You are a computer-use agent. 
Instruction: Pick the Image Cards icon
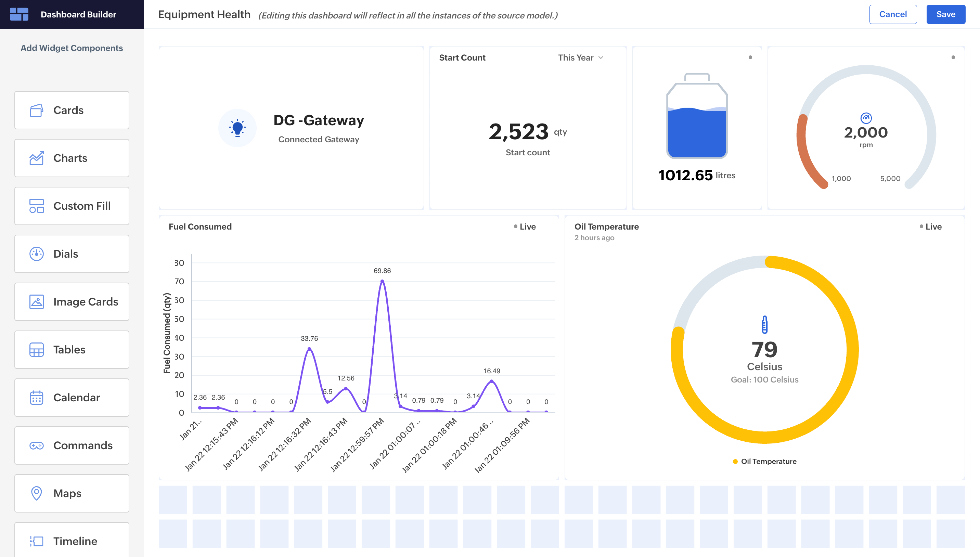37,302
